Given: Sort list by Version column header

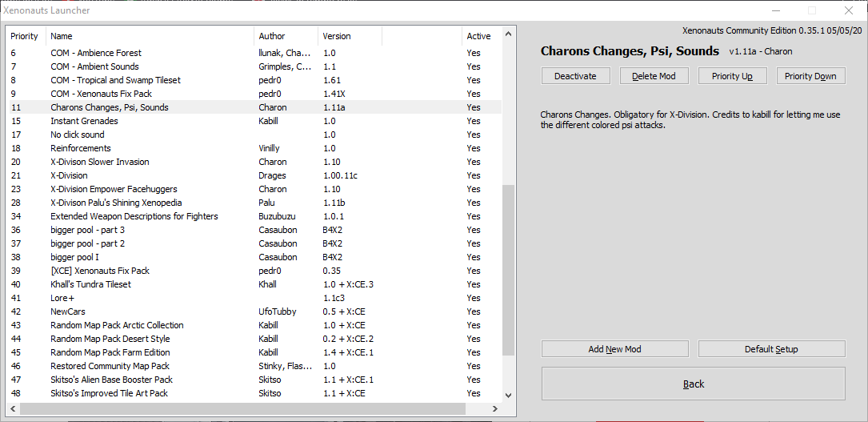Looking at the screenshot, I should [x=350, y=36].
